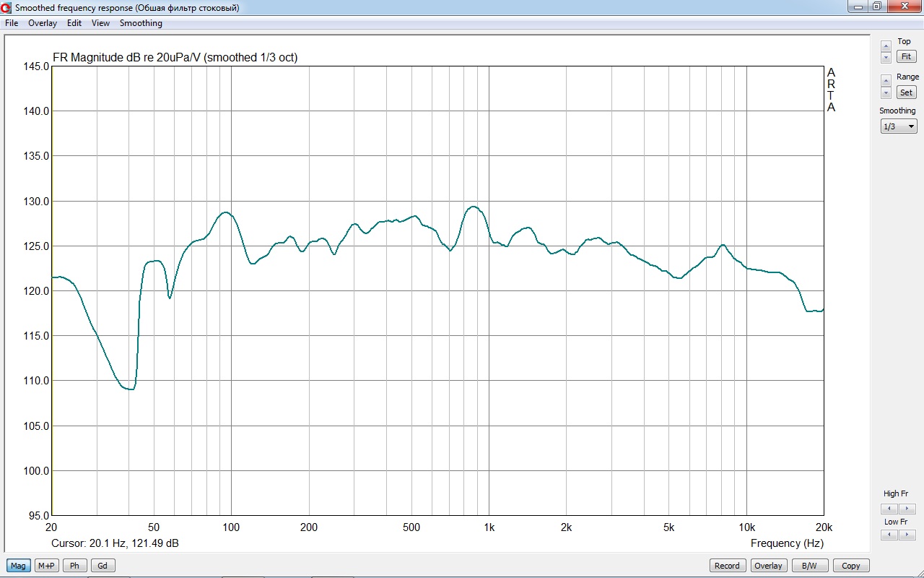Click the 10k frequency axis label
924x578 pixels.
[x=746, y=527]
